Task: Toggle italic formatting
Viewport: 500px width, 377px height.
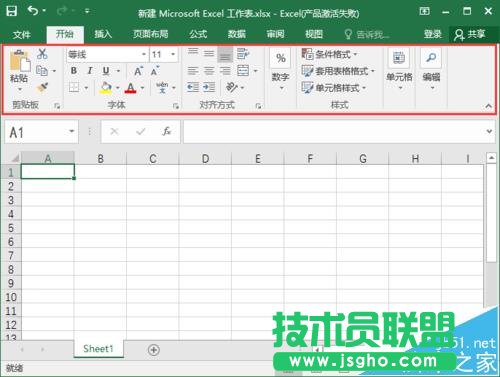Action: click(90, 71)
